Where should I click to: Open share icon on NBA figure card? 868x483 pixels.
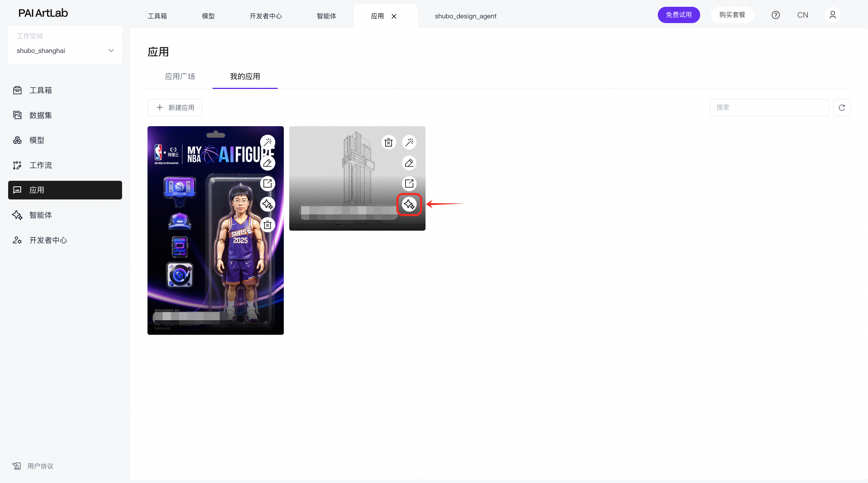(268, 183)
